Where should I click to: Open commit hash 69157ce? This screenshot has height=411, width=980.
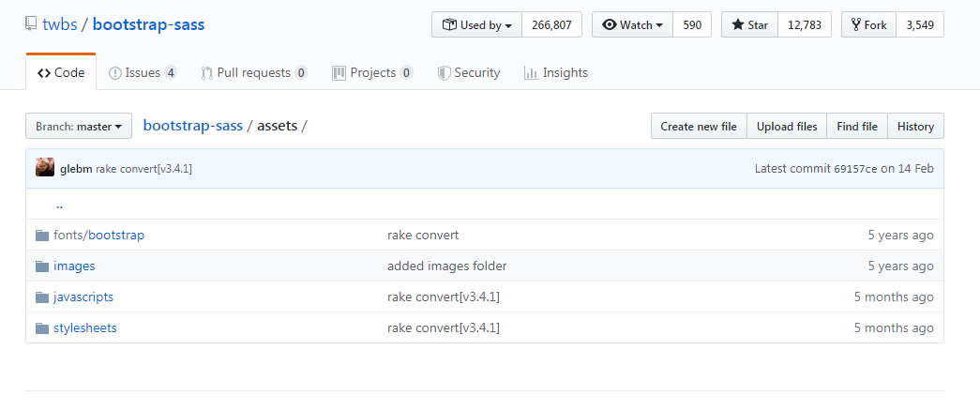pyautogui.click(x=855, y=169)
